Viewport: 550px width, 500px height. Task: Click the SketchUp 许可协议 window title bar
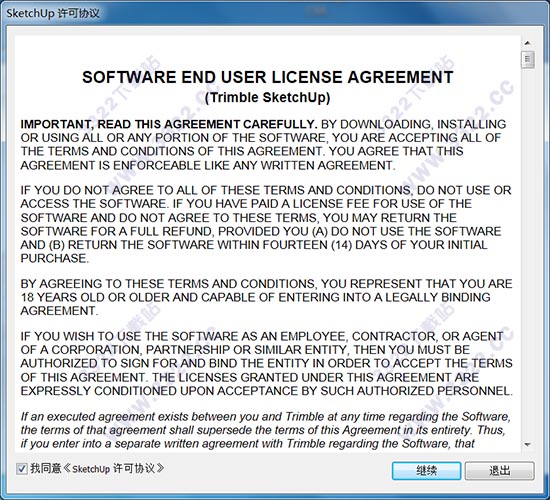pyautogui.click(x=275, y=13)
